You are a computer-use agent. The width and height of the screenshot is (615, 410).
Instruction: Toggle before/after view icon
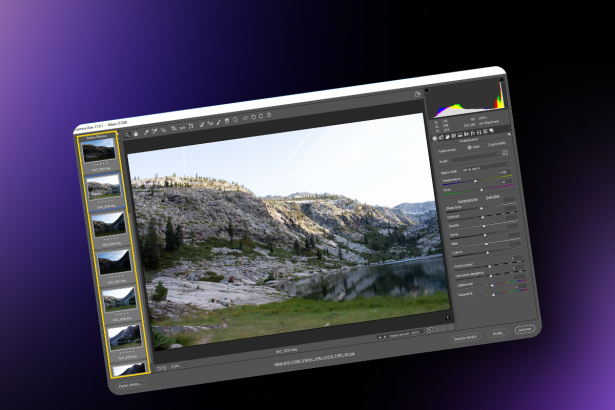[429, 330]
